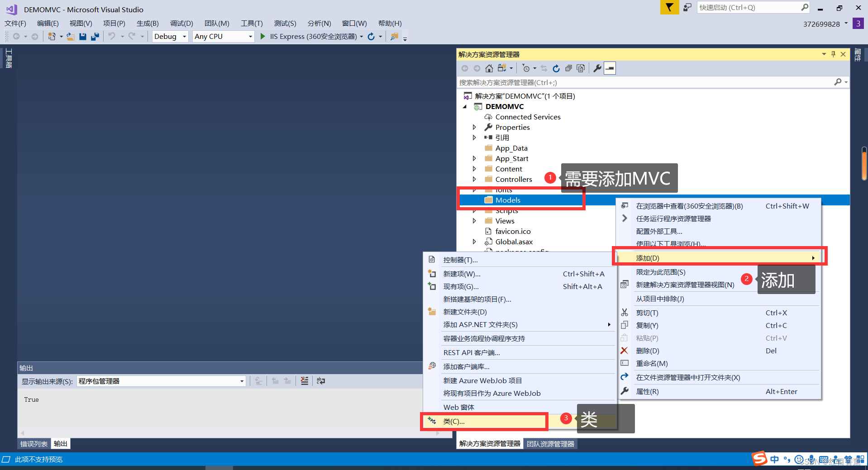Expand the Controllers folder node

coord(474,179)
